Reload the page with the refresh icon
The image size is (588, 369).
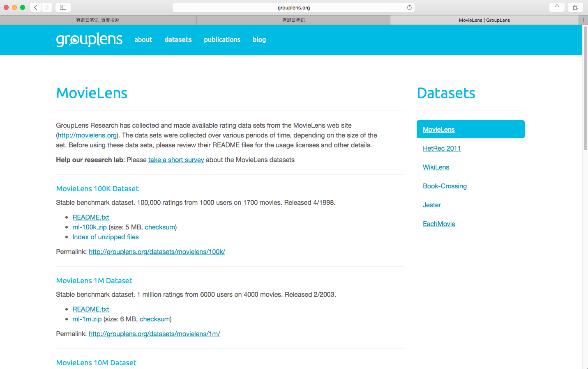(x=409, y=7)
